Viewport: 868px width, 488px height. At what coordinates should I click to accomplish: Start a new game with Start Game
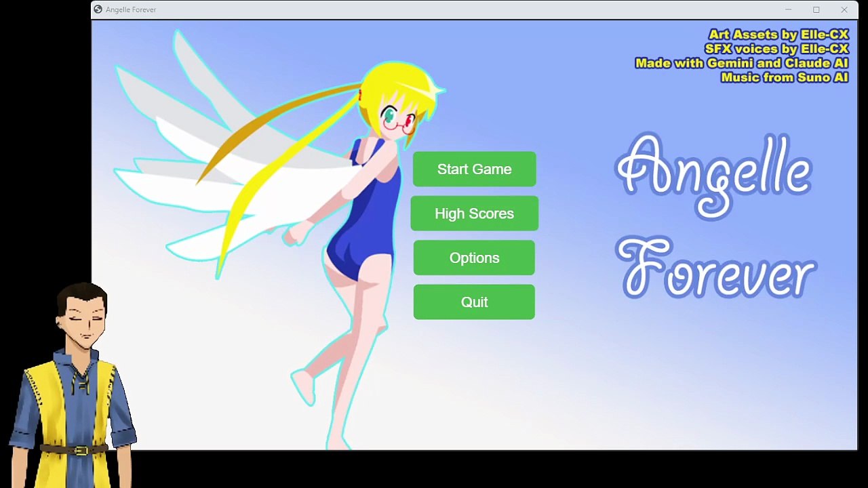coord(474,169)
